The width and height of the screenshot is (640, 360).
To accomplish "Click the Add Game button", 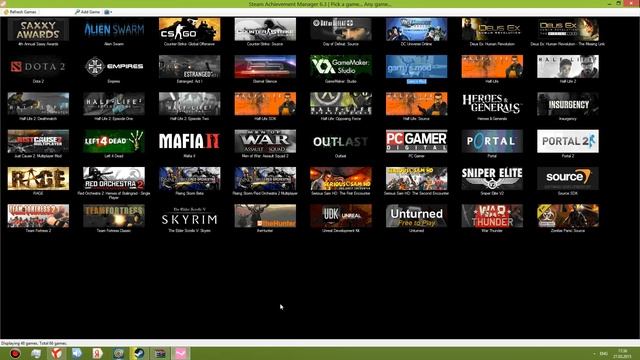I will pyautogui.click(x=87, y=12).
